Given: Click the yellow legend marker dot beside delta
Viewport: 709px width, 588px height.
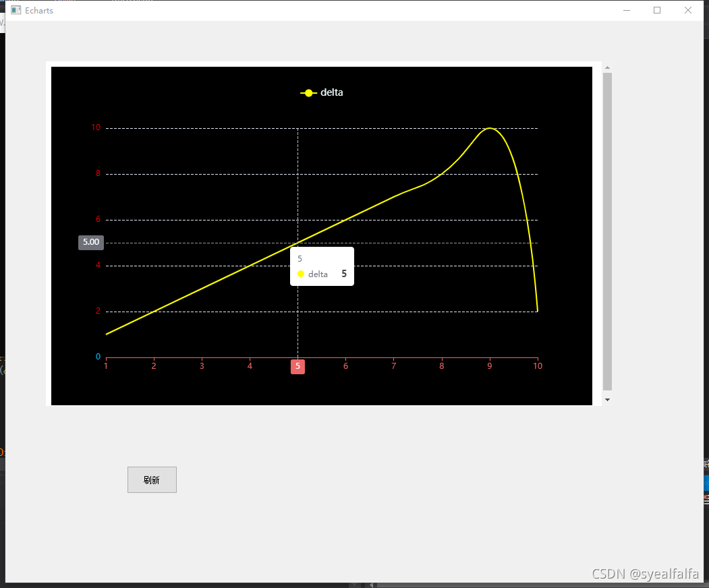Looking at the screenshot, I should pos(308,93).
